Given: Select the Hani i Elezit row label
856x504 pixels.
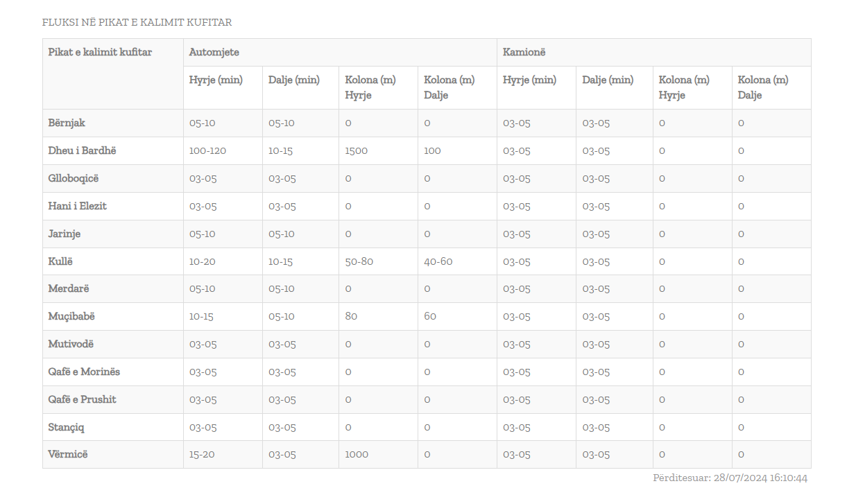Looking at the screenshot, I should 77,206.
